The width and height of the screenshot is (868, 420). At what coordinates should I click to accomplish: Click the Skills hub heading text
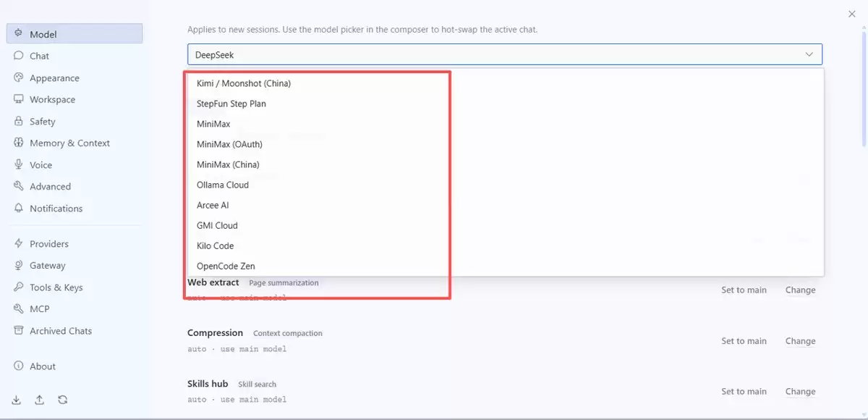click(208, 384)
